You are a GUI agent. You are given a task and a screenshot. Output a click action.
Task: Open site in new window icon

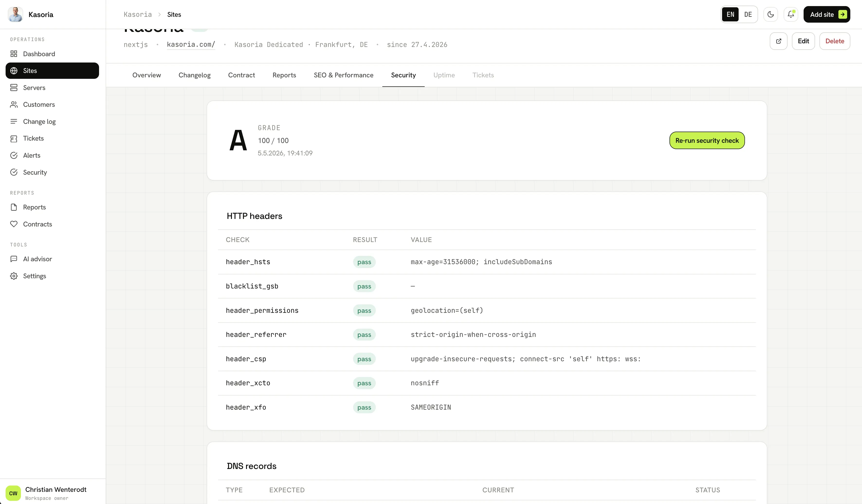[x=778, y=41]
